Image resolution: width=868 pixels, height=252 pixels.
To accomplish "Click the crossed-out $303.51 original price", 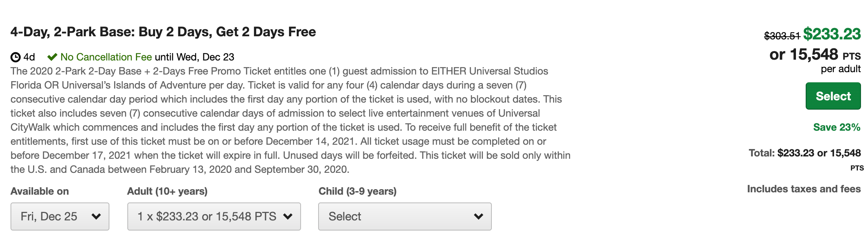I will point(782,36).
